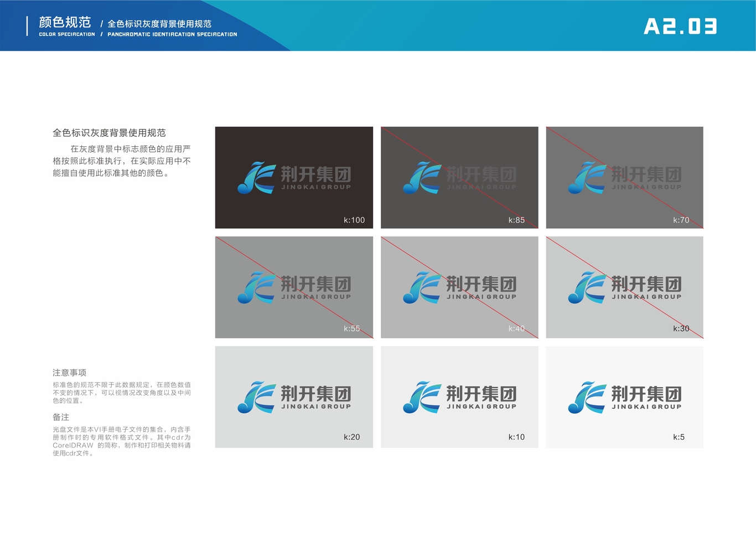756x535 pixels.
Task: Click the logo panel labeled k:30
Action: click(624, 287)
